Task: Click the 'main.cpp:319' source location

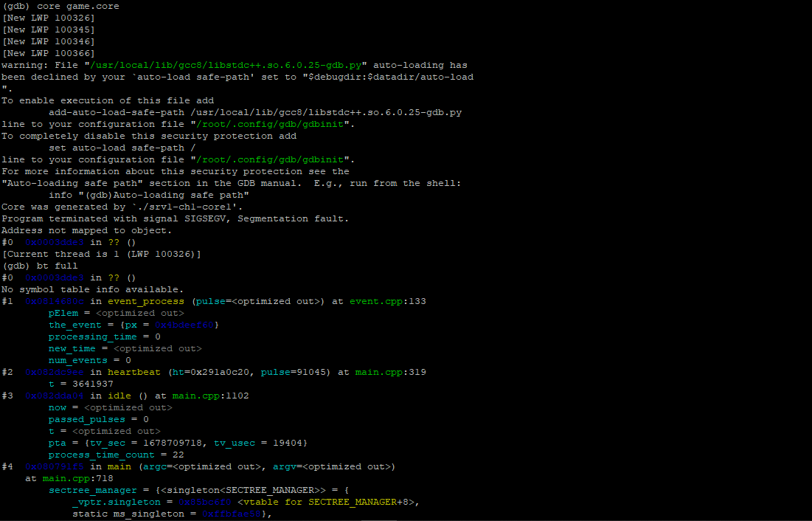Action: (391, 372)
